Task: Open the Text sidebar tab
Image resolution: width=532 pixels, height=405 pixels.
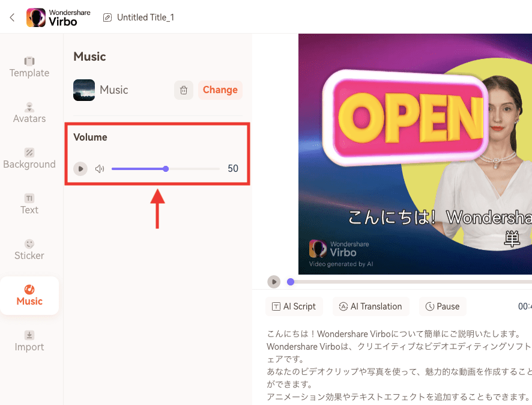Action: coord(29,204)
